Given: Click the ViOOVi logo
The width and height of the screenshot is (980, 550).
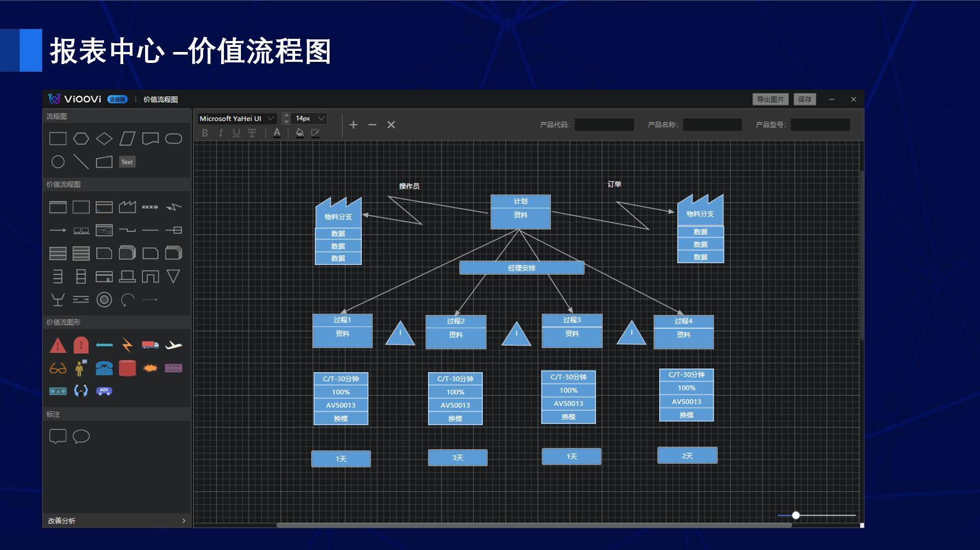Looking at the screenshot, I should point(75,99).
